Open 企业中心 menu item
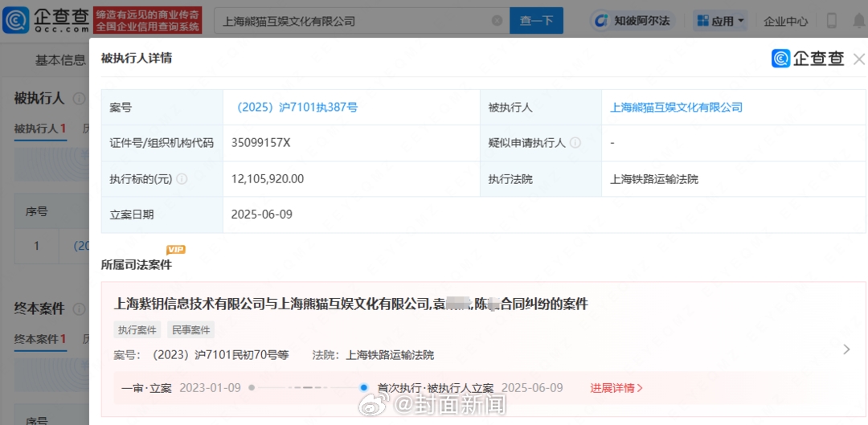 coord(785,21)
